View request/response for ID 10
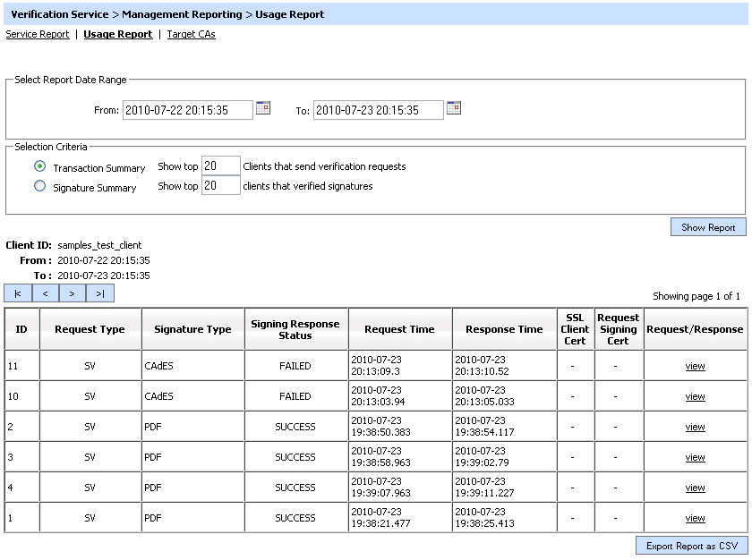 (x=695, y=396)
